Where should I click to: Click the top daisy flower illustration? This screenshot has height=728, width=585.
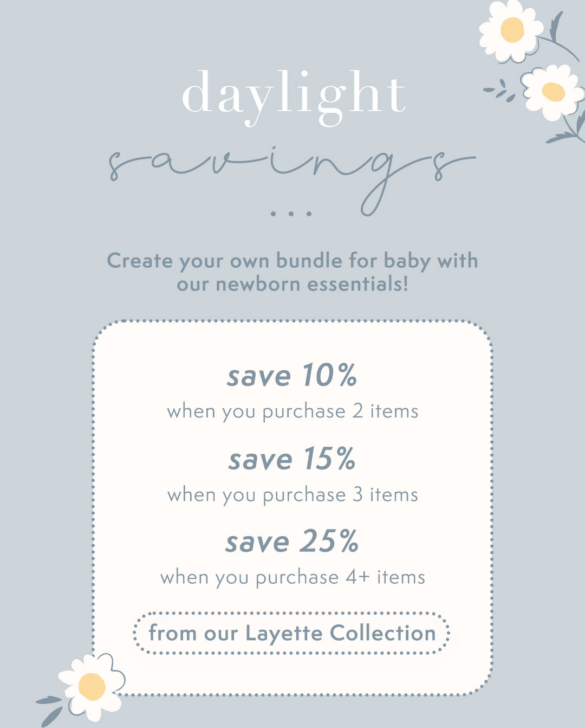[x=511, y=30]
